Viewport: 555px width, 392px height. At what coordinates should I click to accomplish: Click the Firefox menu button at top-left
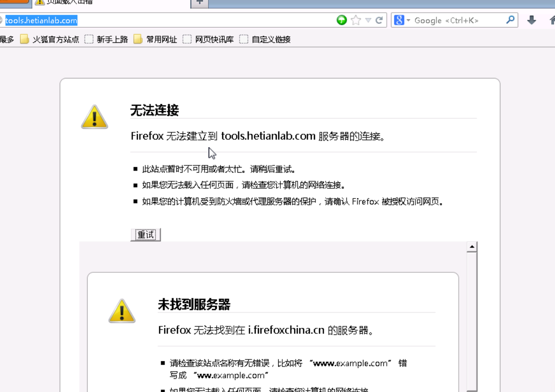point(14,2)
